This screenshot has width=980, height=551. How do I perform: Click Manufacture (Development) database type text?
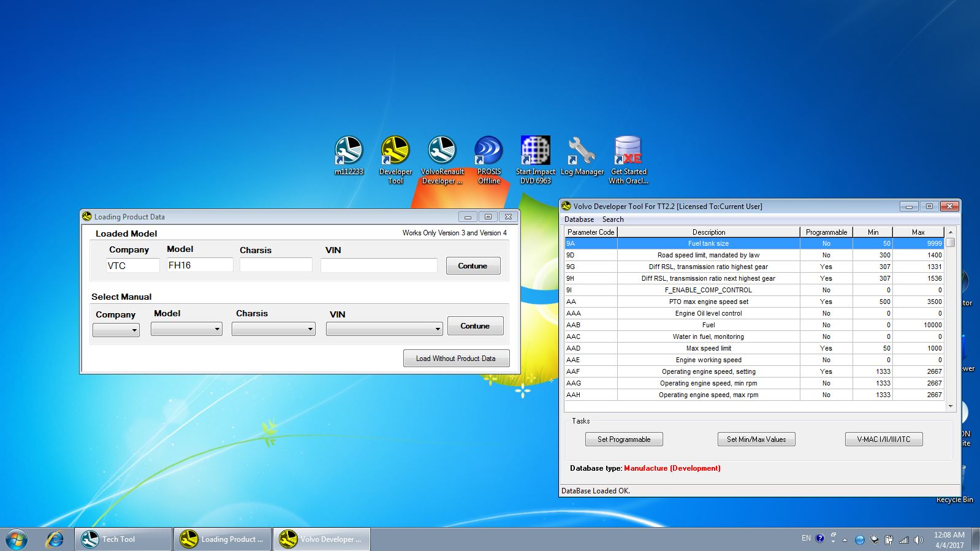tap(672, 468)
